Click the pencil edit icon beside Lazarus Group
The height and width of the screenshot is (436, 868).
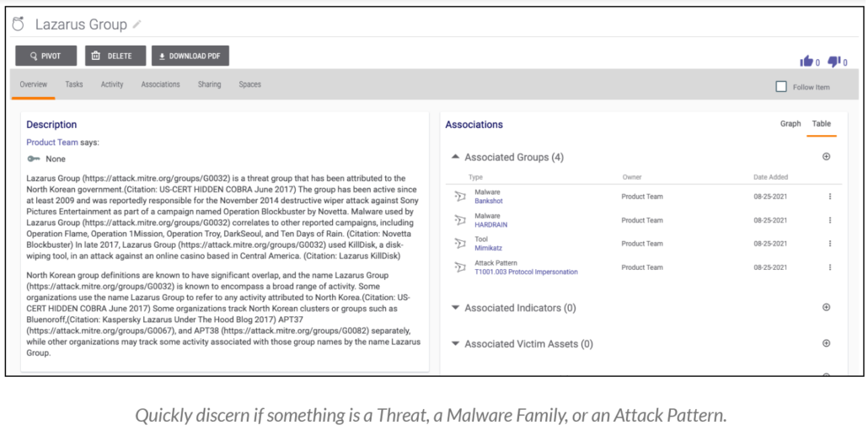[137, 24]
